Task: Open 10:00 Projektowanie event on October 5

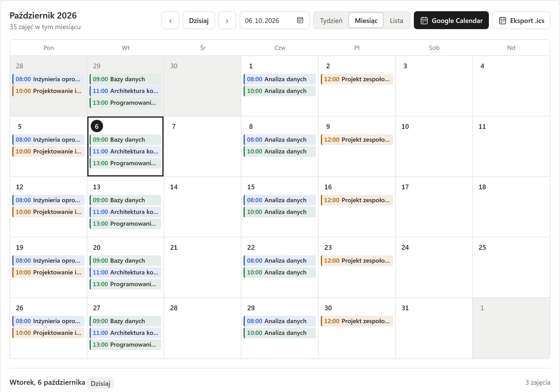Action: [48, 151]
